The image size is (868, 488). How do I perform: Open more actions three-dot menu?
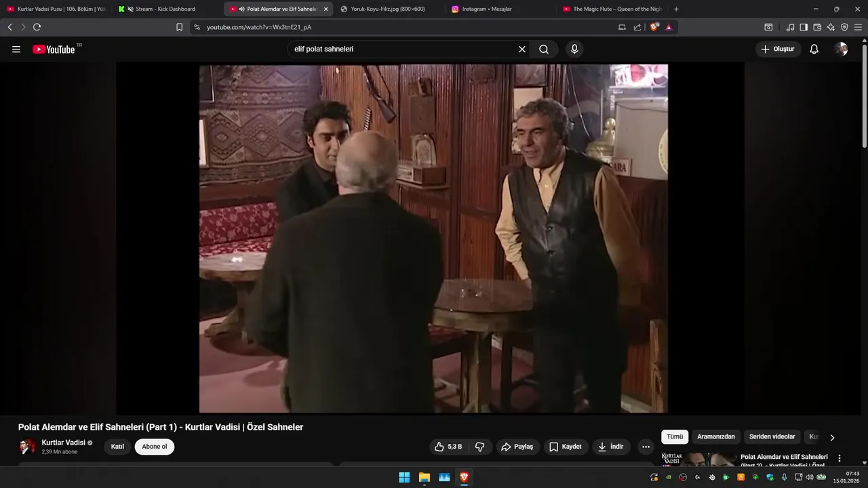[646, 447]
